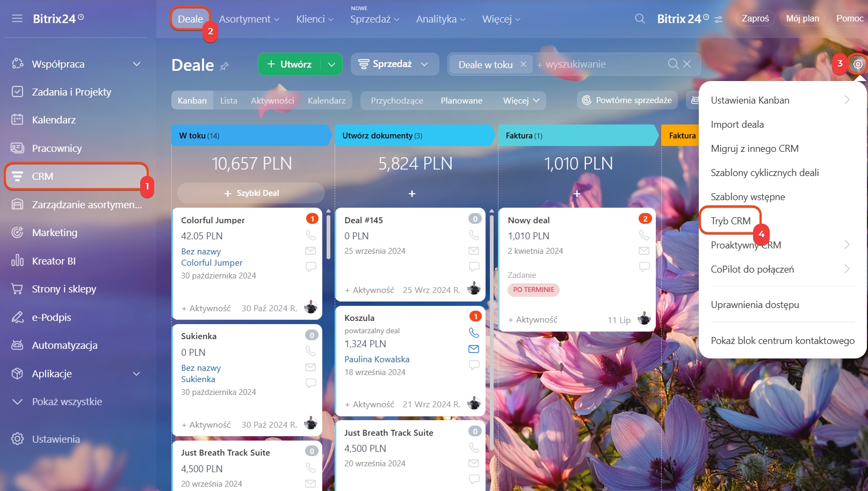868x491 pixels.
Task: Expand Współpraca section in sidebar
Action: click(x=136, y=64)
